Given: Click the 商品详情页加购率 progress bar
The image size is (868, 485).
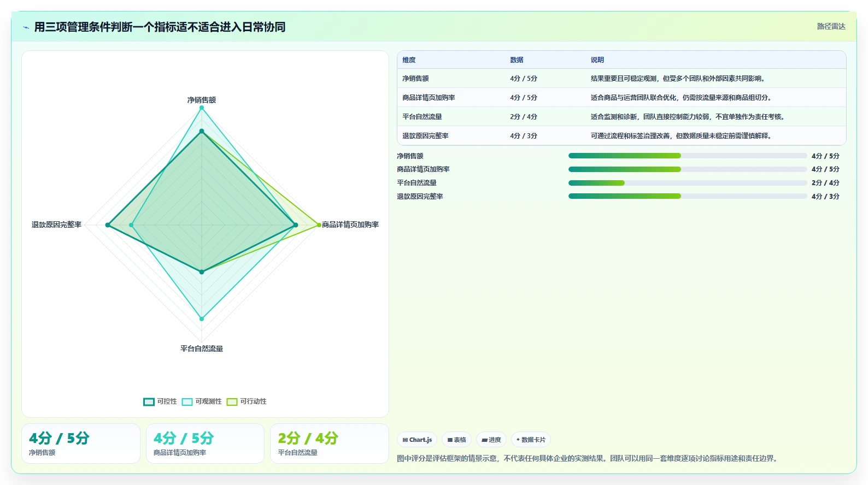Looking at the screenshot, I should [688, 169].
